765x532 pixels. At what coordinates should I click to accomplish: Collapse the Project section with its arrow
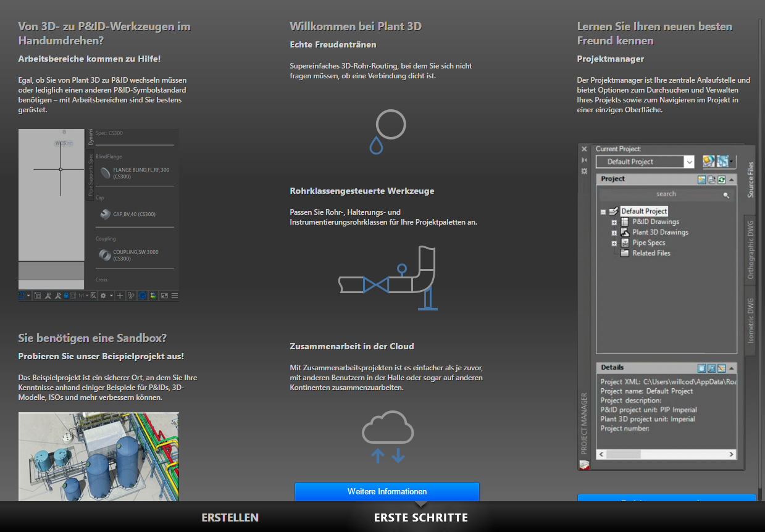point(732,180)
